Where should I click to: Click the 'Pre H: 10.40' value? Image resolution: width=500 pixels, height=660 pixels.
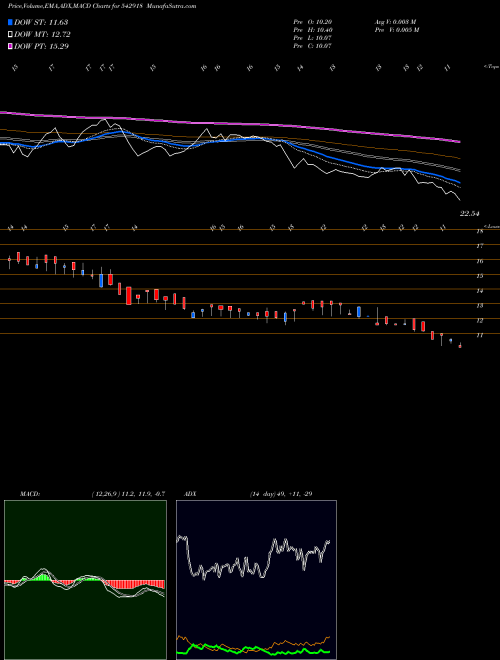(x=314, y=30)
